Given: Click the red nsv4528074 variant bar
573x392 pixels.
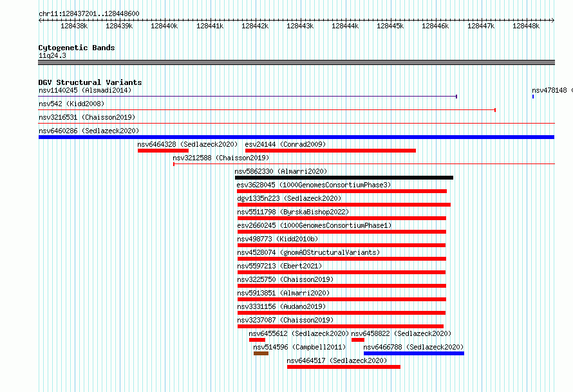Looking at the screenshot, I should [x=342, y=259].
